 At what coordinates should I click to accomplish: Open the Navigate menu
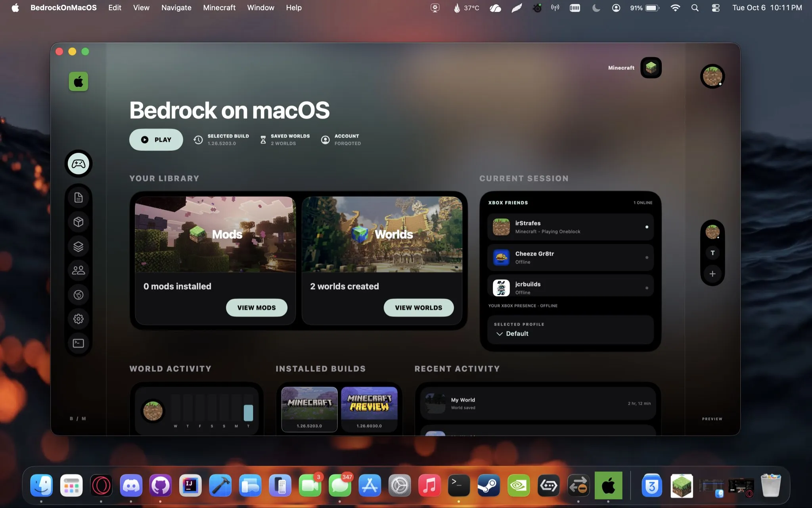pos(176,8)
